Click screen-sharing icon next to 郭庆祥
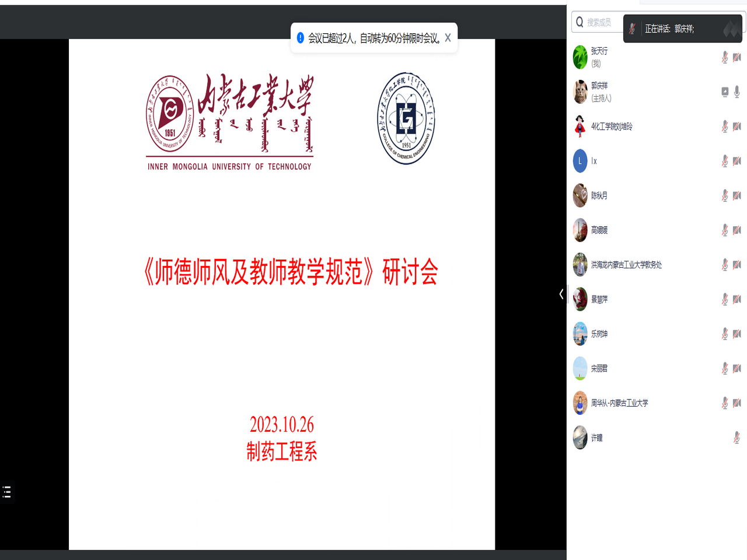This screenshot has height=560, width=747. [725, 92]
